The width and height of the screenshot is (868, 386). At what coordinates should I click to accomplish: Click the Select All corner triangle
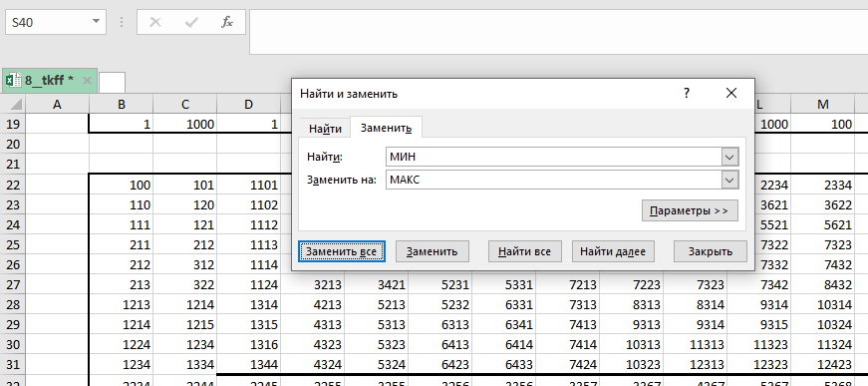16,104
